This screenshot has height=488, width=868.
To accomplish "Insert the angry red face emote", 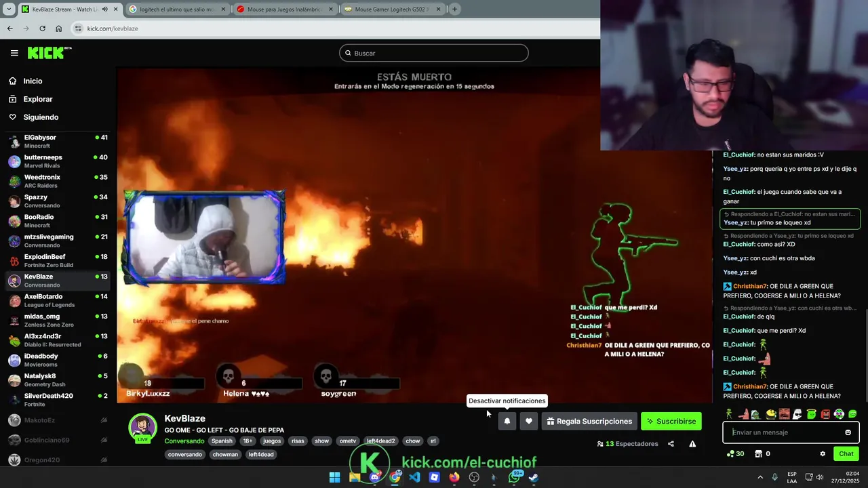I will pyautogui.click(x=825, y=414).
